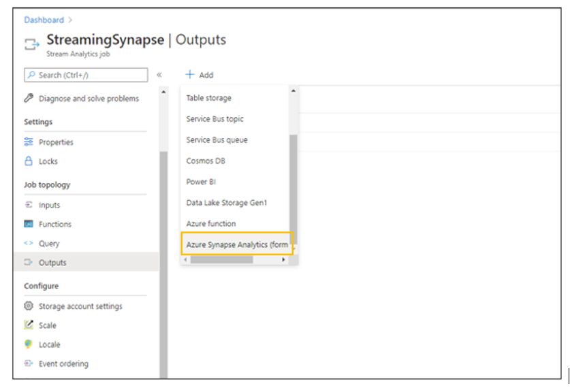The height and width of the screenshot is (392, 570).
Task: Click the Outputs icon in the sidebar
Action: point(29,262)
